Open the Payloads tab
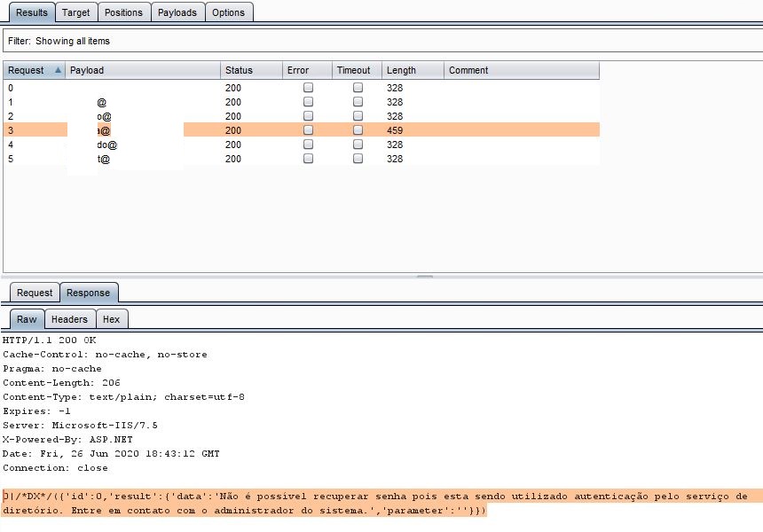The width and height of the screenshot is (763, 532). pyautogui.click(x=177, y=12)
